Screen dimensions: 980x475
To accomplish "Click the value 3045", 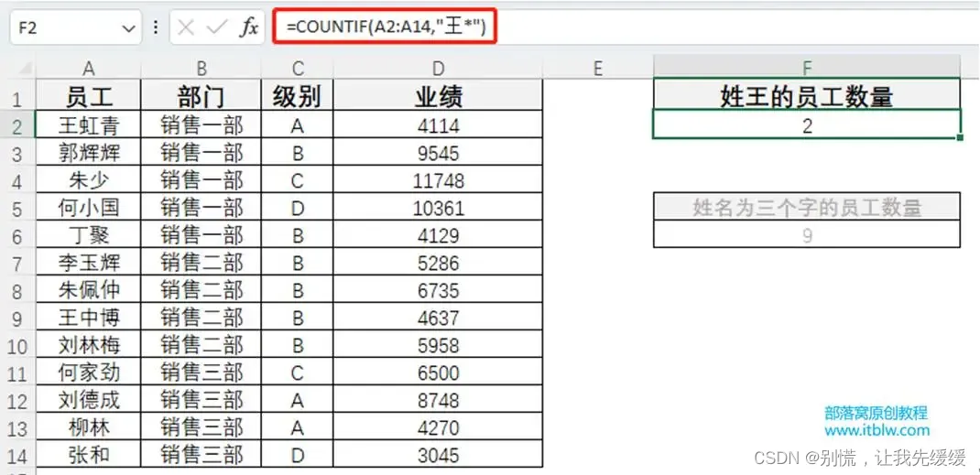I will point(438,455).
